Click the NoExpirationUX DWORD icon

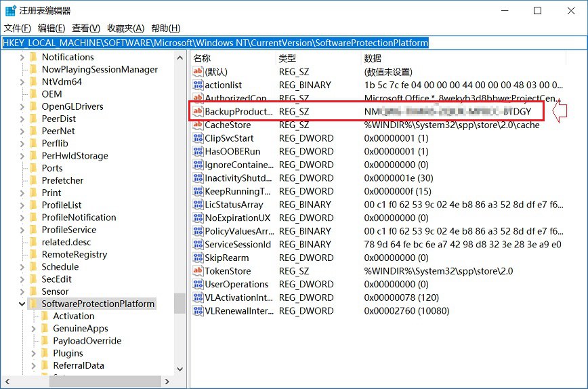(x=198, y=218)
